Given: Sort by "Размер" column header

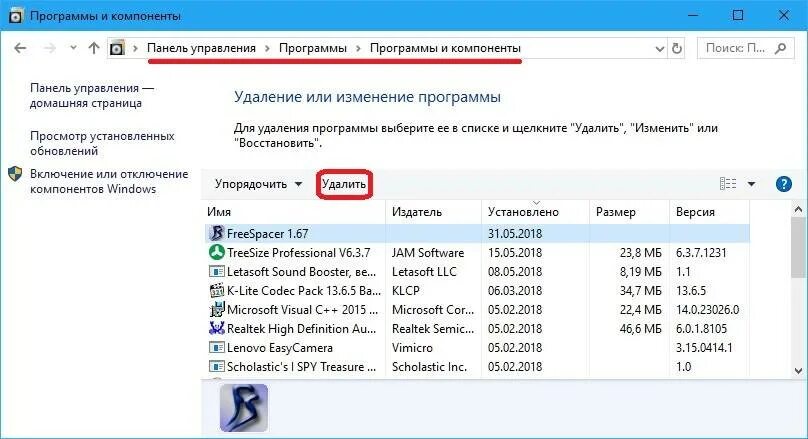Looking at the screenshot, I should click(629, 212).
